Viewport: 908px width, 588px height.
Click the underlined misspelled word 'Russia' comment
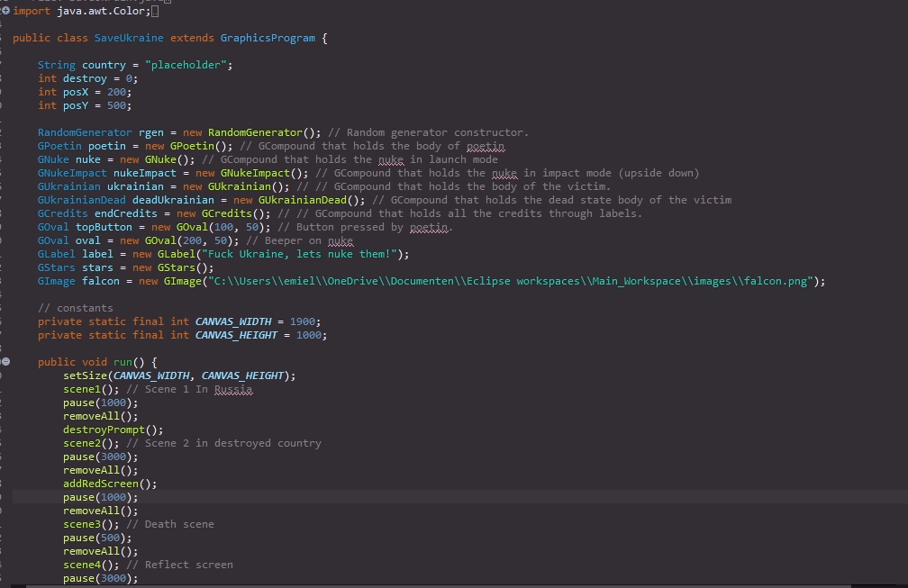233,389
